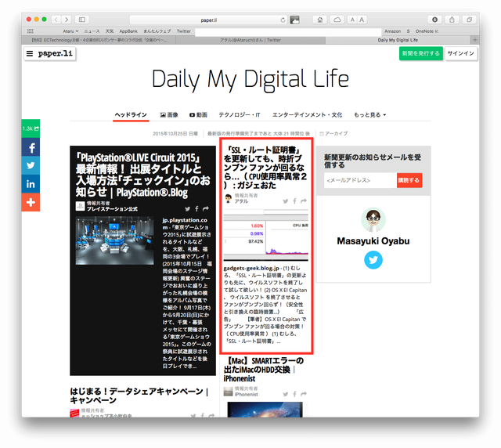Viewport: 501px width, 448px height.
Task: Tweet the PlayStation LIVE Circuit article
Action: (188, 209)
